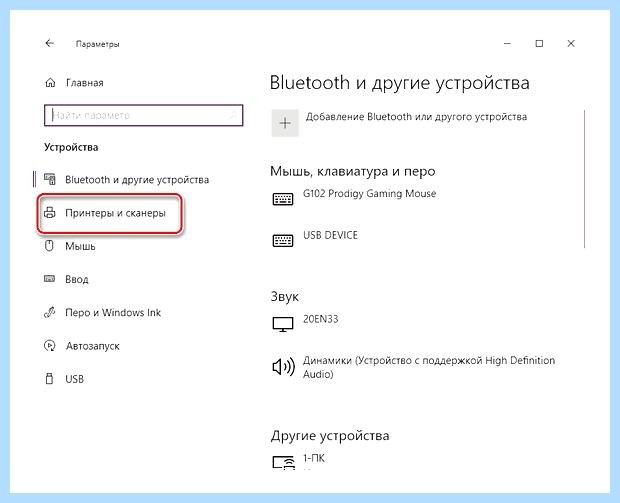Open Главная home page

point(85,83)
